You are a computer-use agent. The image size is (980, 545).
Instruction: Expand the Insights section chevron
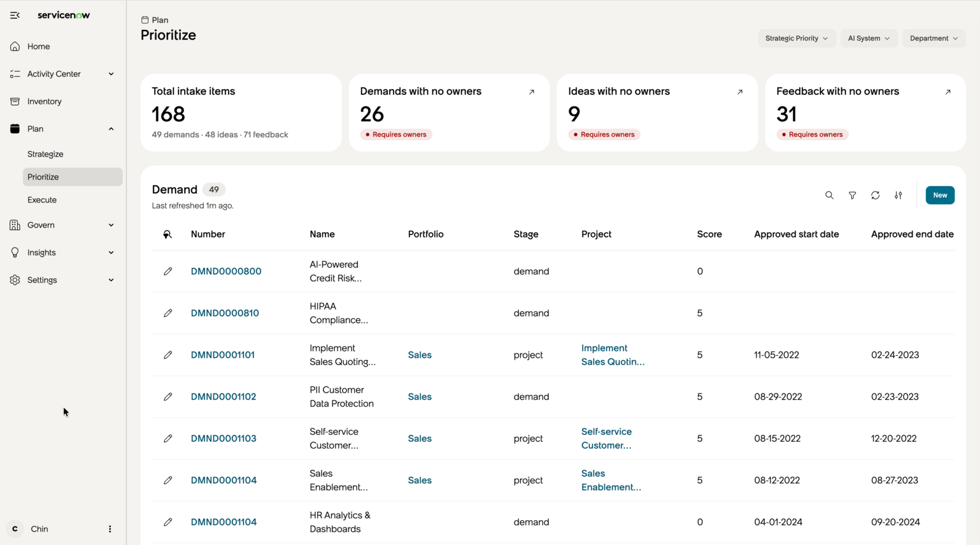tap(111, 253)
